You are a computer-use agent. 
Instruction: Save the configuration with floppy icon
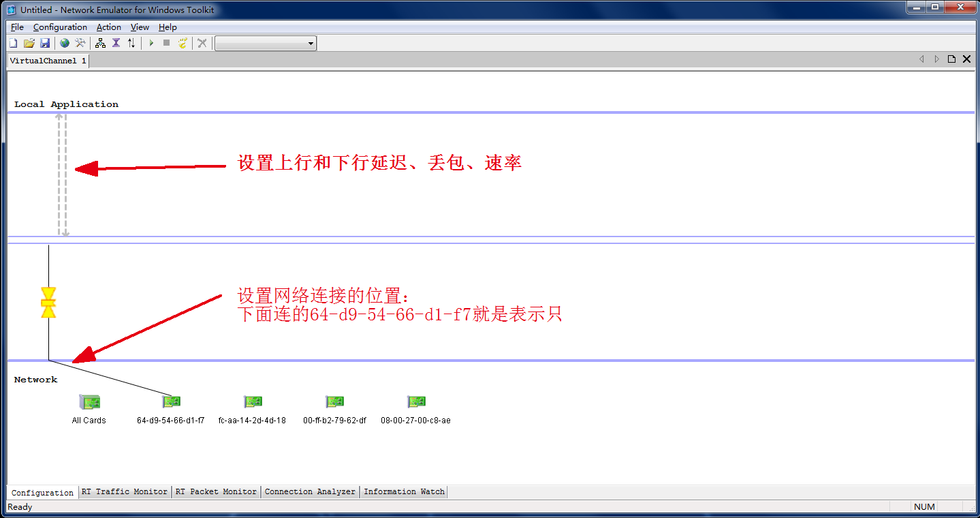pos(45,43)
